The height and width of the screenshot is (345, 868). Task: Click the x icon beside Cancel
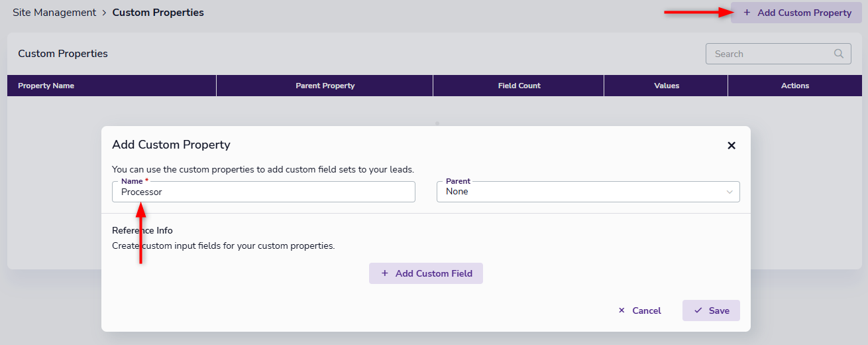622,310
